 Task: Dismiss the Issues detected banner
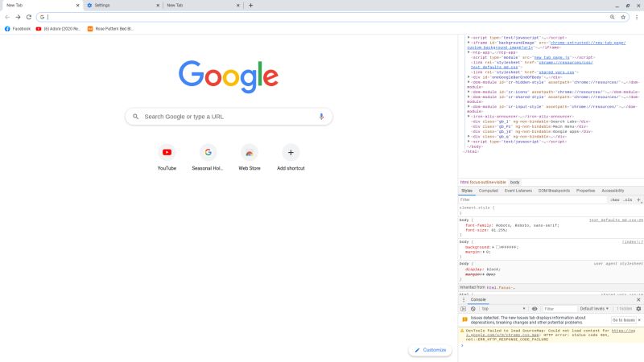(x=639, y=319)
